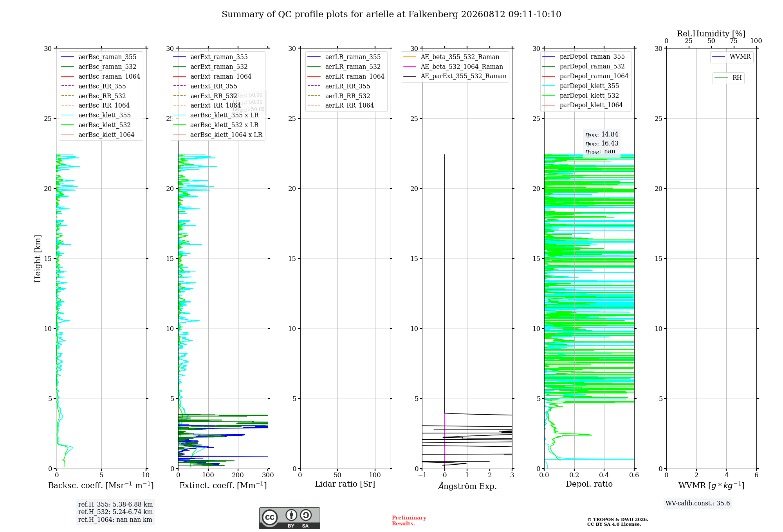Screen dimensions: 783x532
Task: Select legend entry aerBsc_klett_532
Action: pos(96,125)
